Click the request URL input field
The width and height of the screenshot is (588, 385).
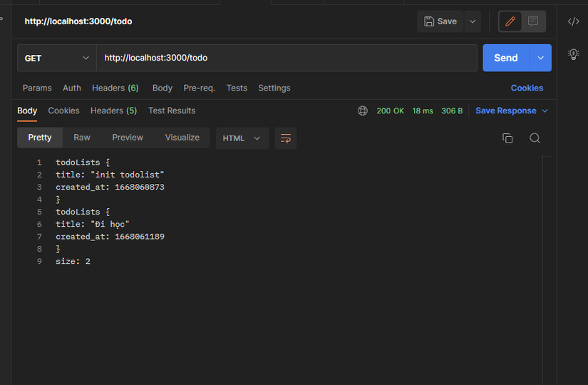(287, 58)
